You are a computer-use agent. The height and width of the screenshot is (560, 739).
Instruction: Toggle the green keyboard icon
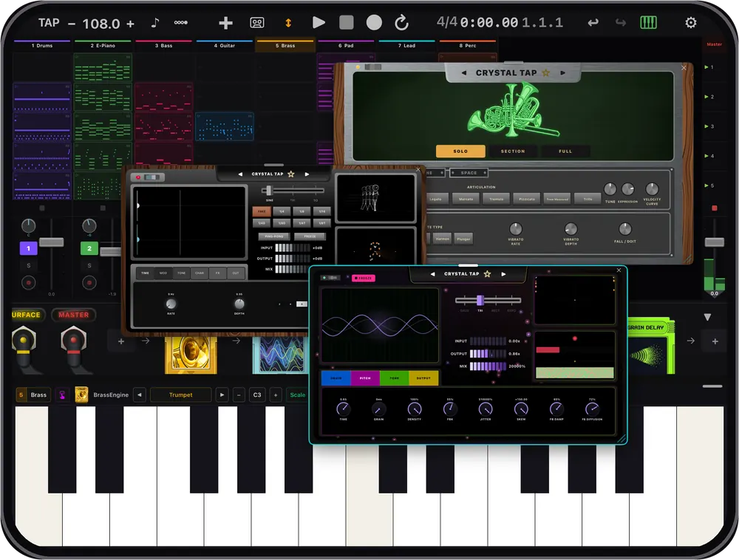(648, 23)
